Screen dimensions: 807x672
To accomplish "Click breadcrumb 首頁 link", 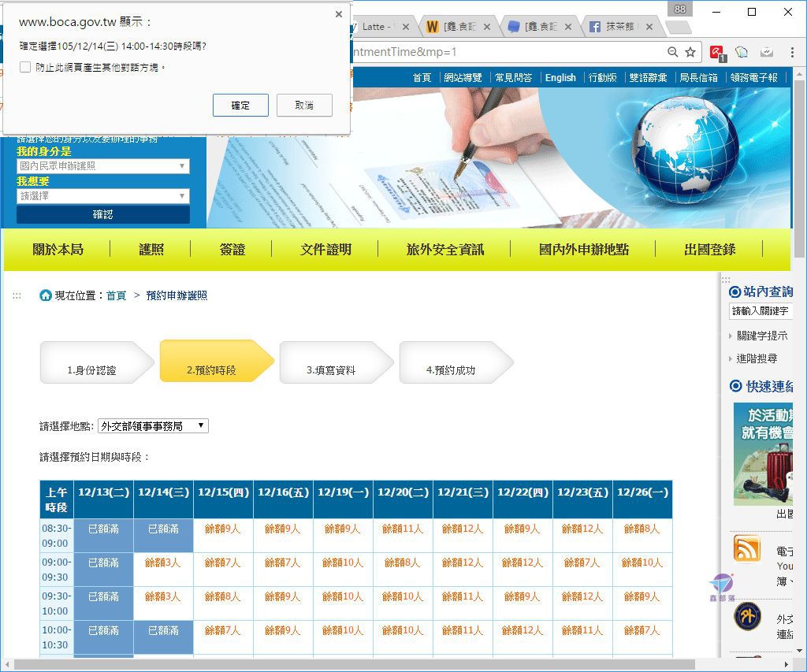I will point(117,295).
